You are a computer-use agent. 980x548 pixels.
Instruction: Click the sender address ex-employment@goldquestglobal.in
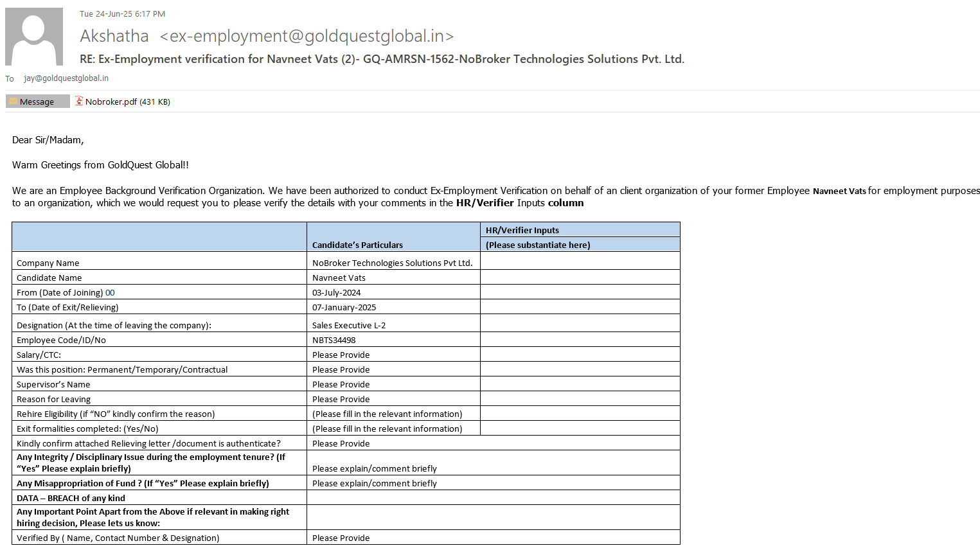307,37
